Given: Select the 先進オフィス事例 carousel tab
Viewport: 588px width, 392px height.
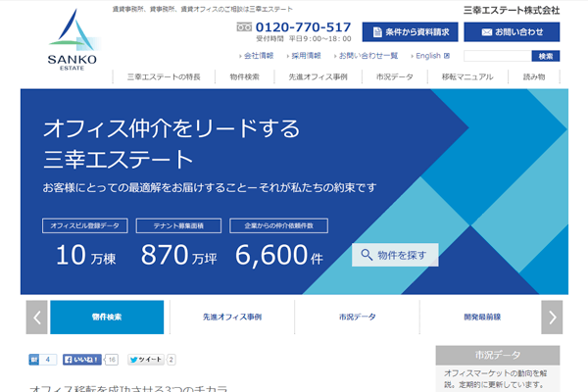Looking at the screenshot, I should [x=232, y=317].
